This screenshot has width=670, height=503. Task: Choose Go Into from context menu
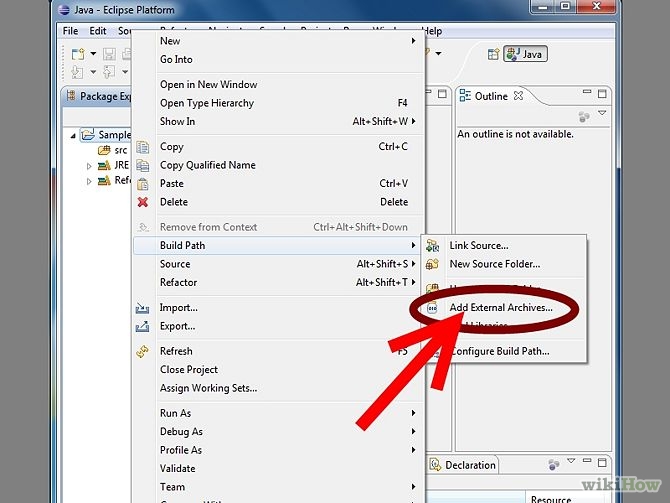click(279, 59)
